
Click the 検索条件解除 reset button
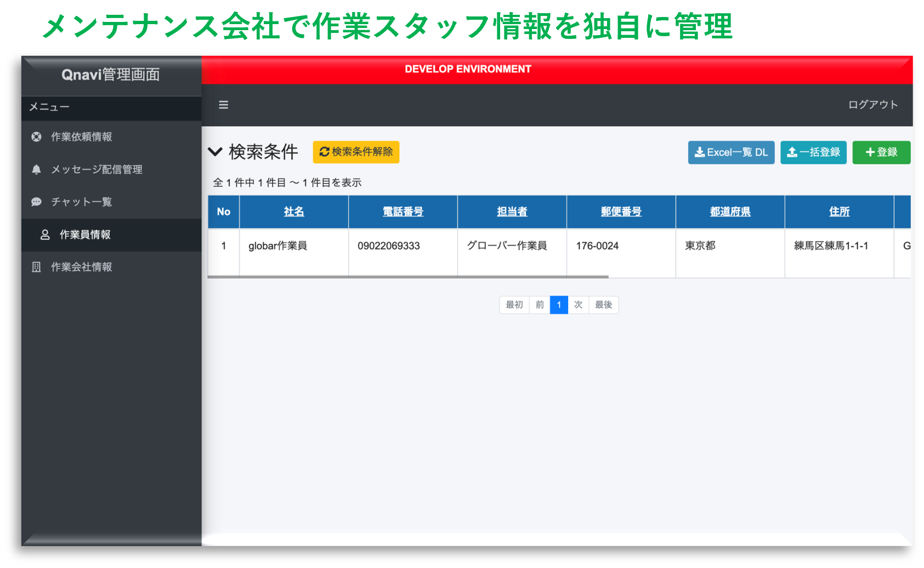[x=356, y=152]
